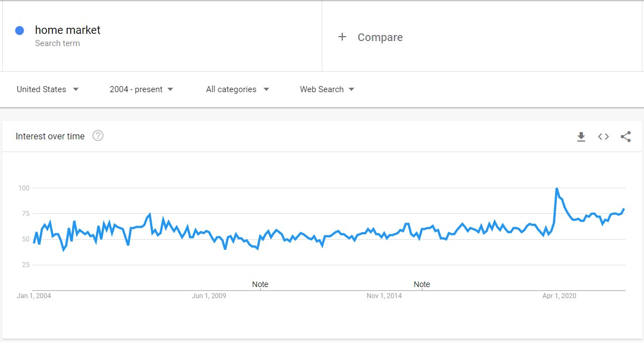Viewport: 644px width, 342px height.
Task: Click the Apr 1, 2020 axis label
Action: (x=559, y=295)
